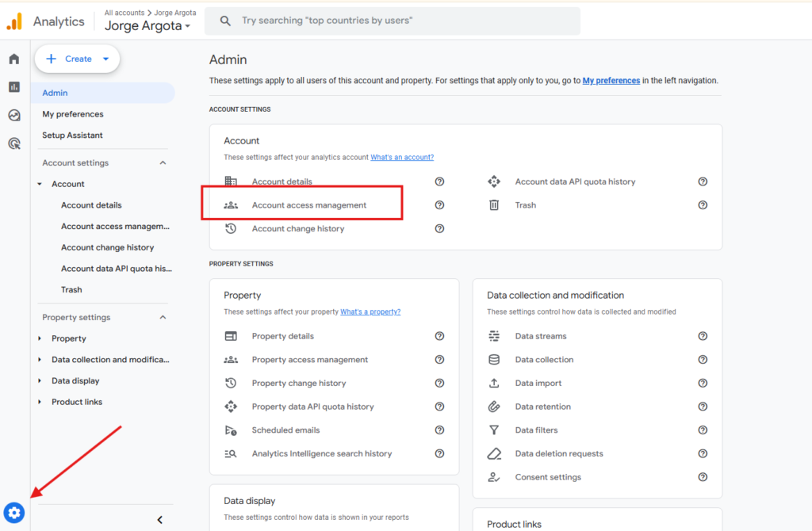Screen dimensions: 812x531
Task: Open Account access management in the Account card
Action: 309,205
